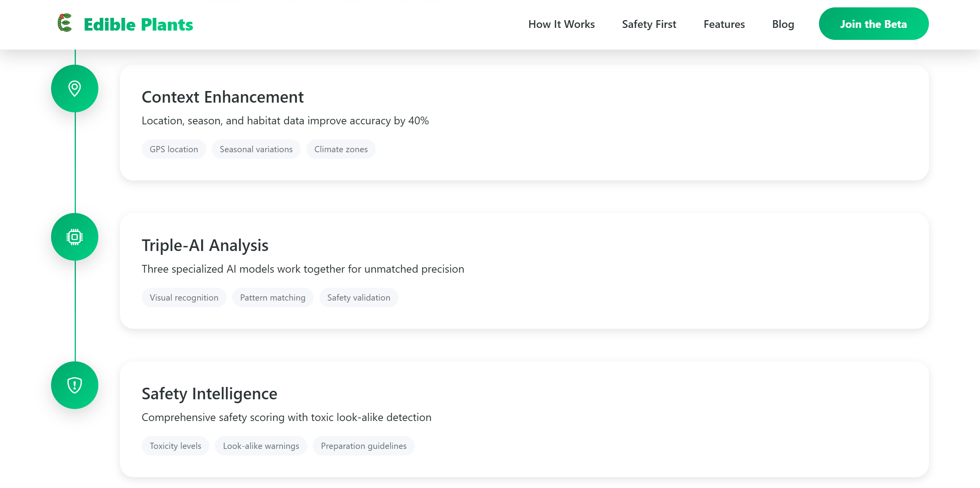The height and width of the screenshot is (488, 980).
Task: Click the Triple-AI Analysis card heading
Action: [x=205, y=245]
